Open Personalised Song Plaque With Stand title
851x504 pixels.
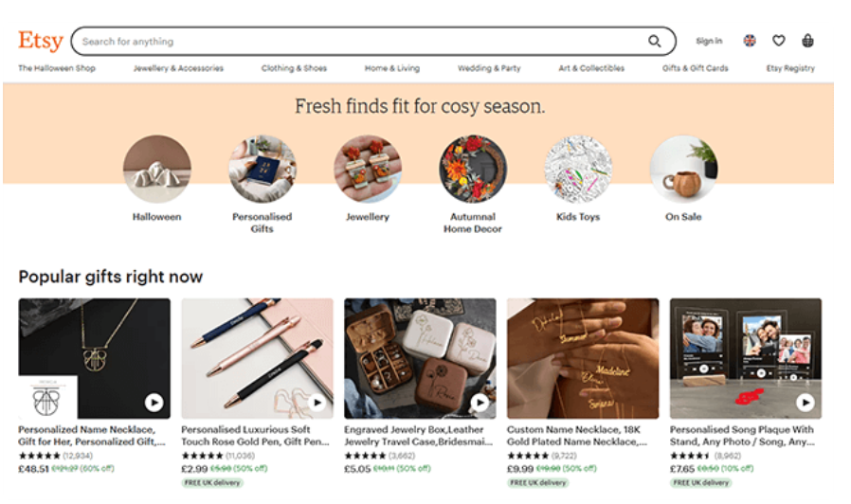click(x=742, y=436)
